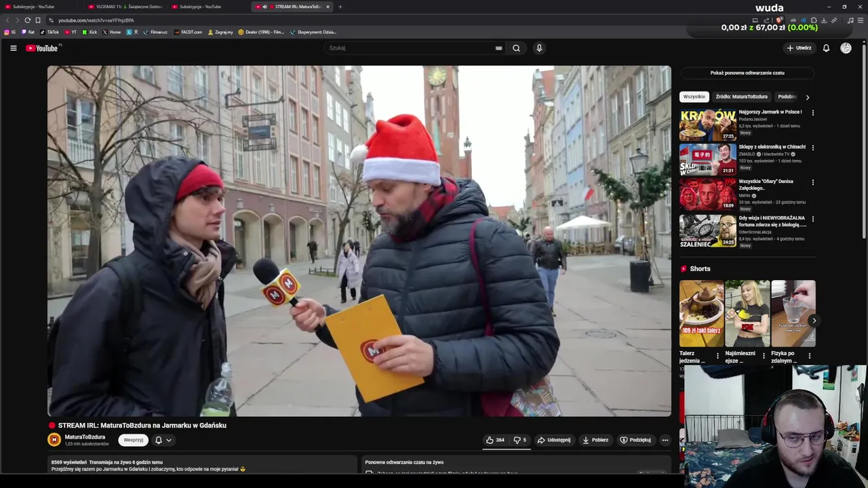The image size is (868, 488).
Task: Open options for Sklepy z elektroniką video
Action: point(812,147)
